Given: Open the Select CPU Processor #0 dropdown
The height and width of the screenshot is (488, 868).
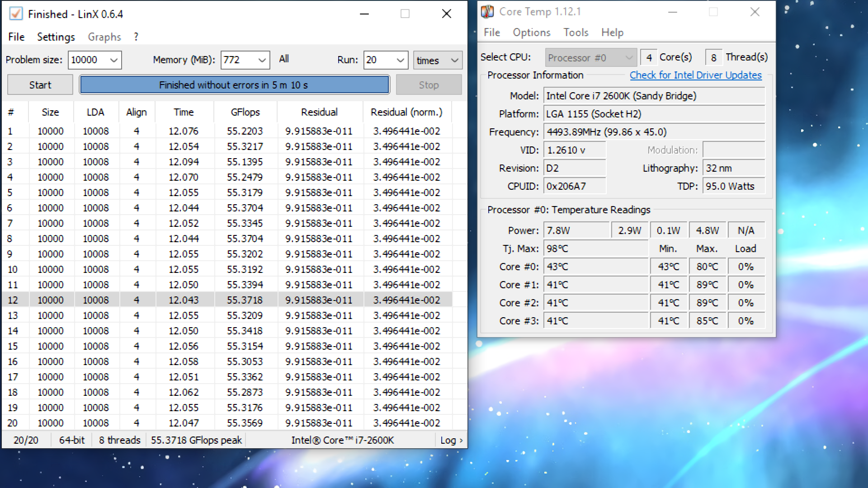Looking at the screenshot, I should (x=591, y=58).
